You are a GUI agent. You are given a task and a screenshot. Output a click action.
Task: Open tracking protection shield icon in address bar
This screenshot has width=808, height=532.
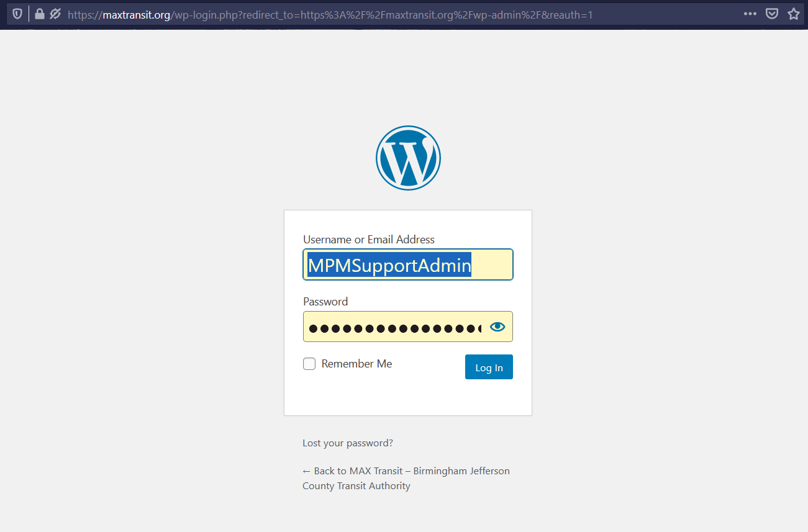click(17, 14)
